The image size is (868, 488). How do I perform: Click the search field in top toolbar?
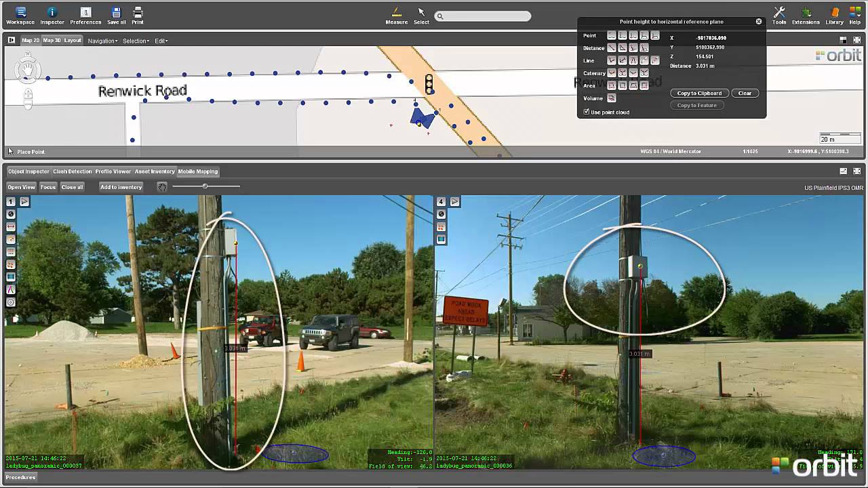(x=483, y=16)
